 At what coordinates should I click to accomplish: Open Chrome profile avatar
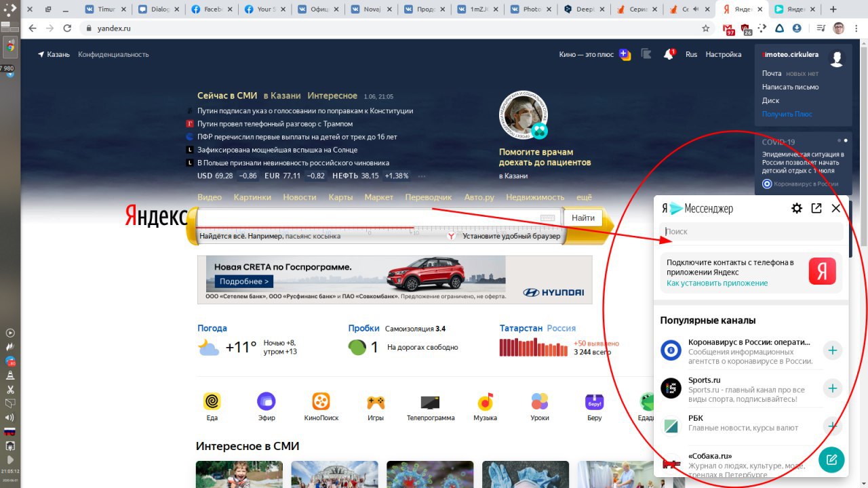click(x=839, y=28)
